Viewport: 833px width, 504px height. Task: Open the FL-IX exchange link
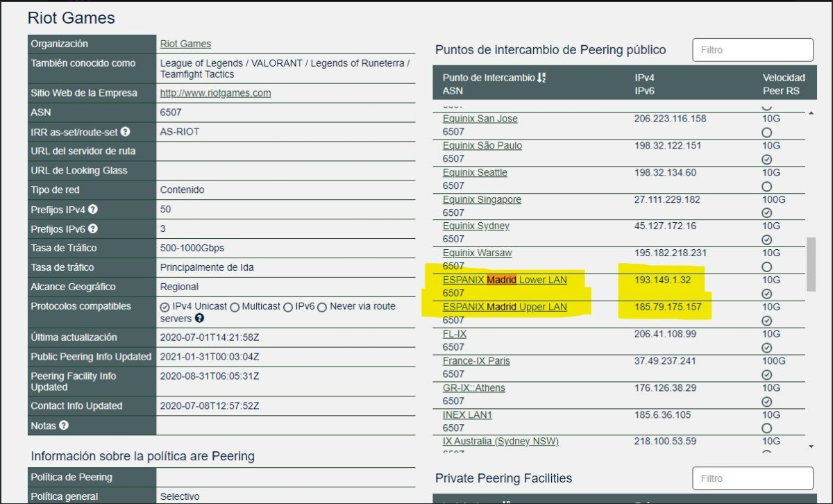point(455,335)
